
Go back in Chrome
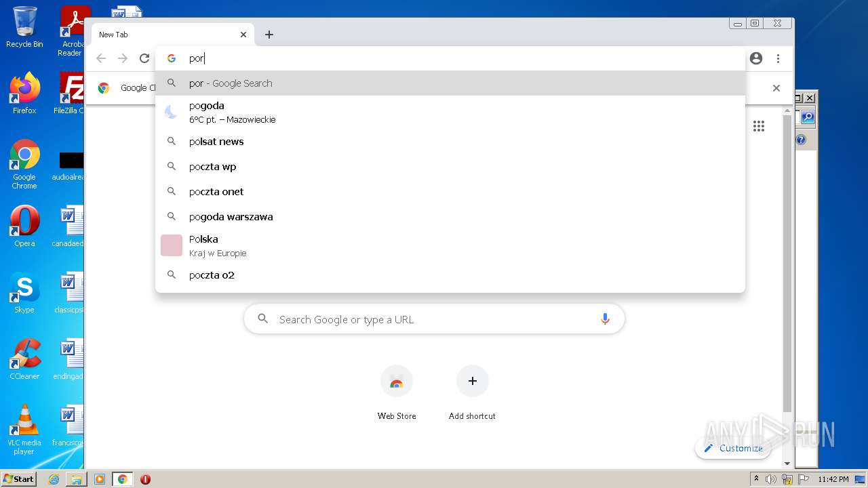(x=101, y=58)
